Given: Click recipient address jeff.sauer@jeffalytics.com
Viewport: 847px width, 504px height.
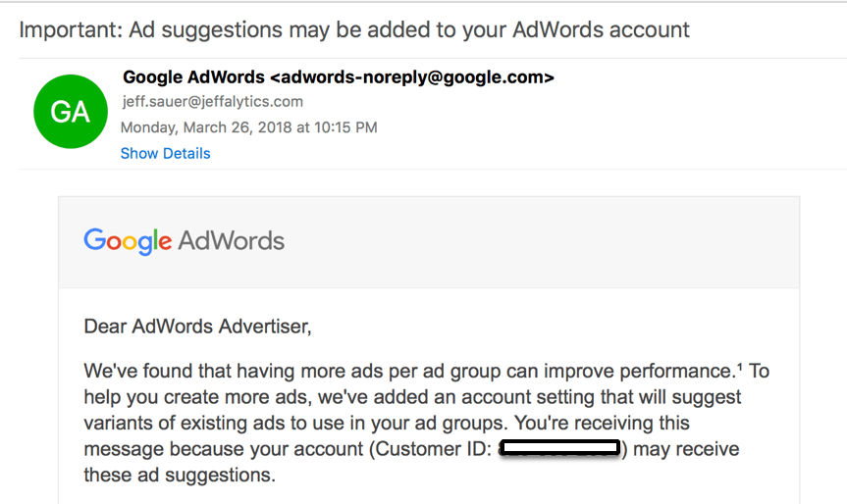Looking at the screenshot, I should tap(213, 101).
